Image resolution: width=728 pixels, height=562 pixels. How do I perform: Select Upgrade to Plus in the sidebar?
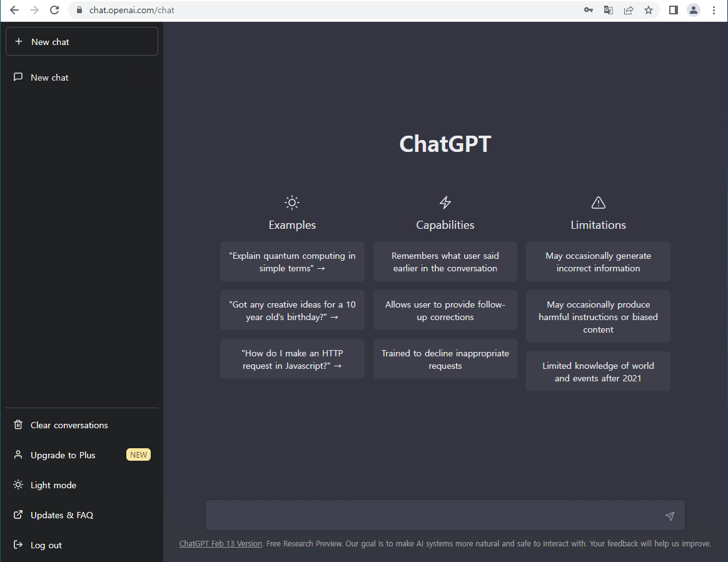(63, 455)
